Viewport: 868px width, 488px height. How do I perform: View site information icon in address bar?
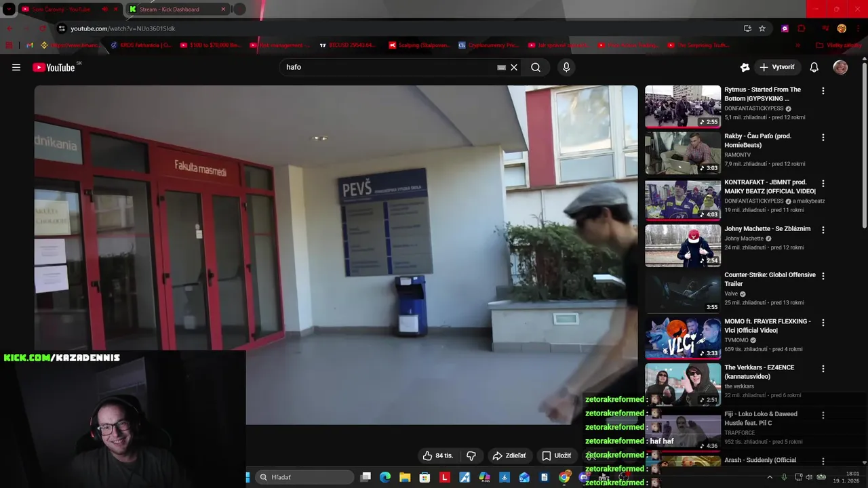point(62,28)
